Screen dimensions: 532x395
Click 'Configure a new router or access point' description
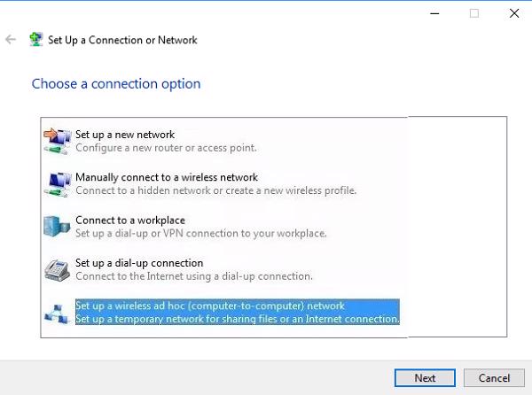[166, 147]
